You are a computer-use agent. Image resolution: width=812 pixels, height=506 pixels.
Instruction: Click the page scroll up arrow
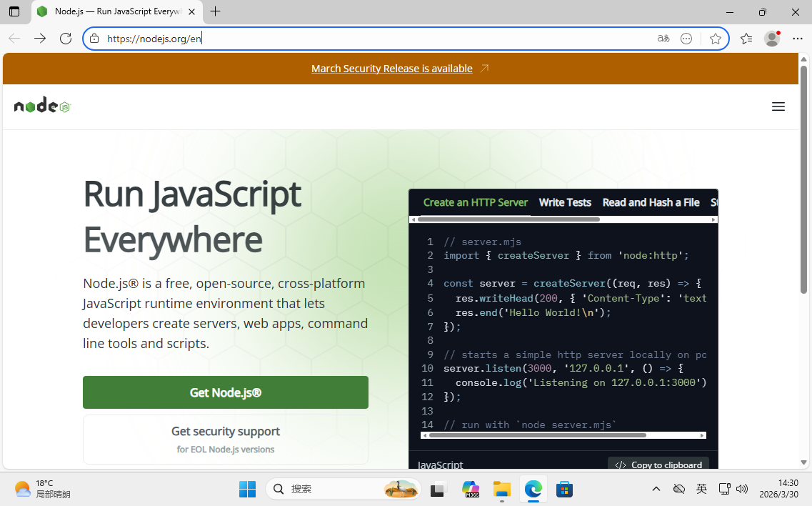point(803,59)
